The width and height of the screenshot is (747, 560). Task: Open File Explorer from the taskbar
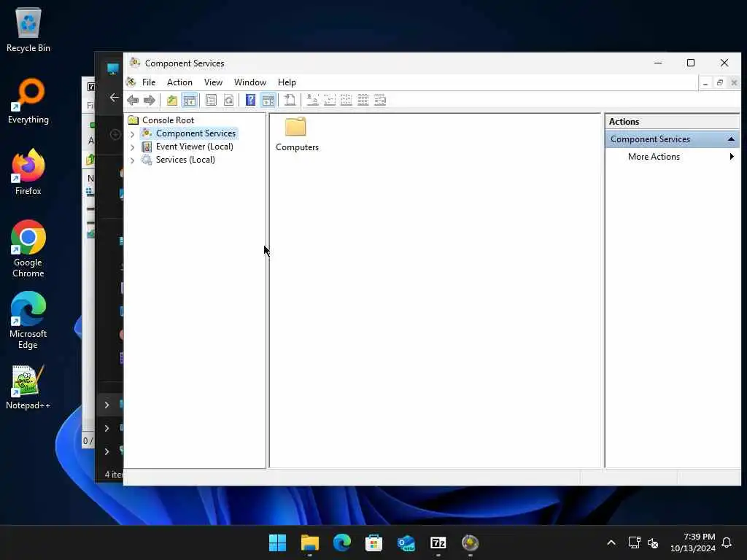[x=309, y=542]
